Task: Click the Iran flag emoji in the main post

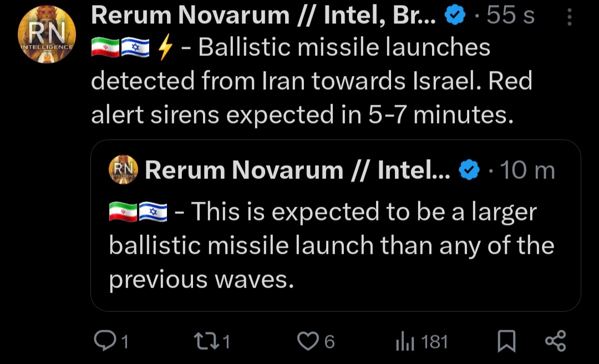Action: 105,48
